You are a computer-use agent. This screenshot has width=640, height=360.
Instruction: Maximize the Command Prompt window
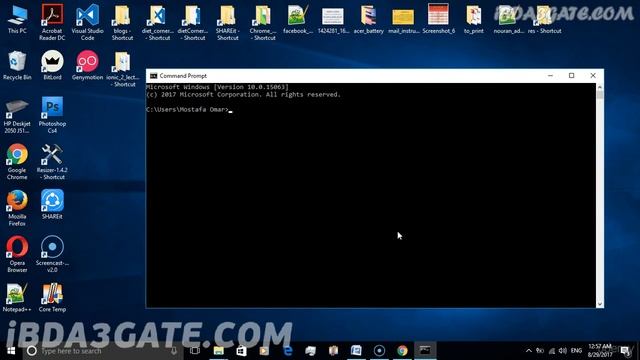click(x=571, y=76)
